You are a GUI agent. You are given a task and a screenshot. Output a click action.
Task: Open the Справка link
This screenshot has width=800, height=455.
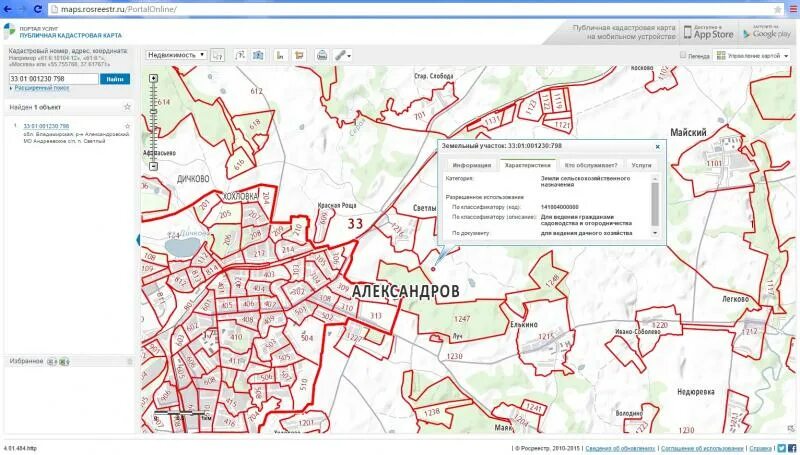(x=761, y=448)
